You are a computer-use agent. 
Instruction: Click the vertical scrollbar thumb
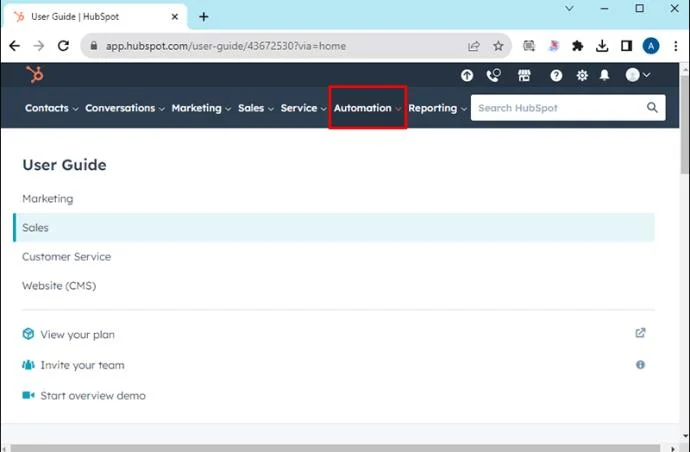coord(685,124)
